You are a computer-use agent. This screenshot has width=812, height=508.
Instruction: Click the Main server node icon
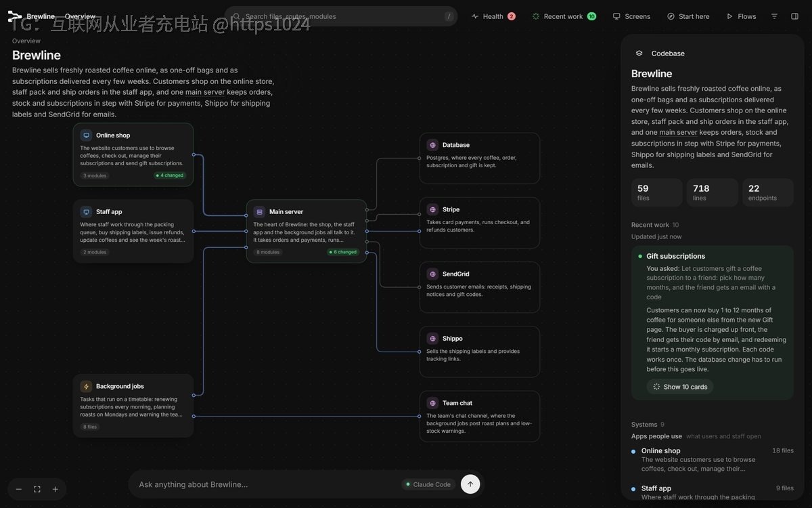coord(259,212)
